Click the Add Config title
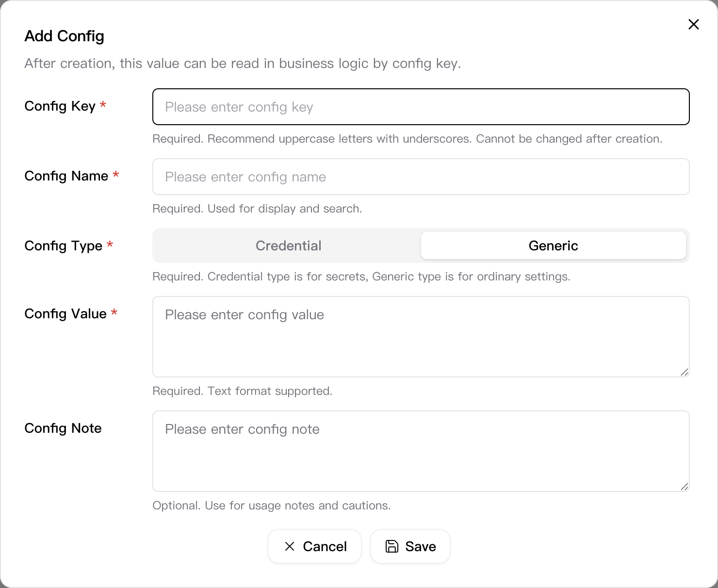This screenshot has width=718, height=588. point(65,36)
